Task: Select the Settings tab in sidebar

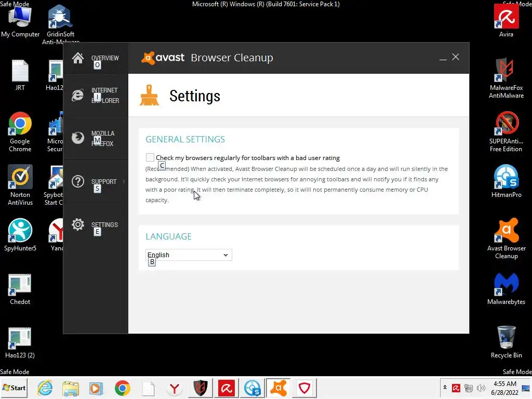Action: [x=96, y=224]
